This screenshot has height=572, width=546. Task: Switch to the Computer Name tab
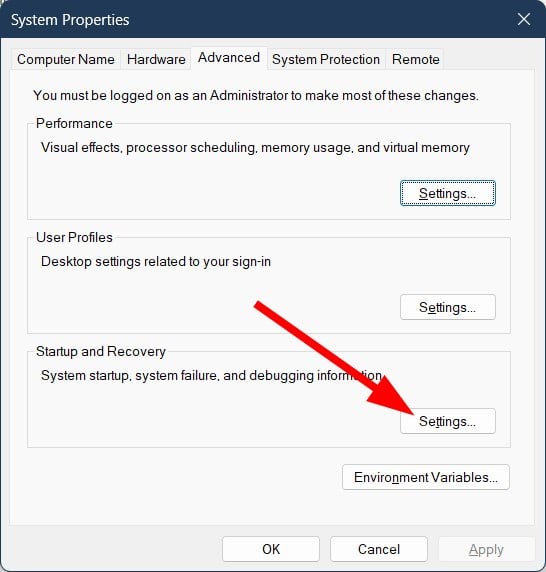click(66, 59)
